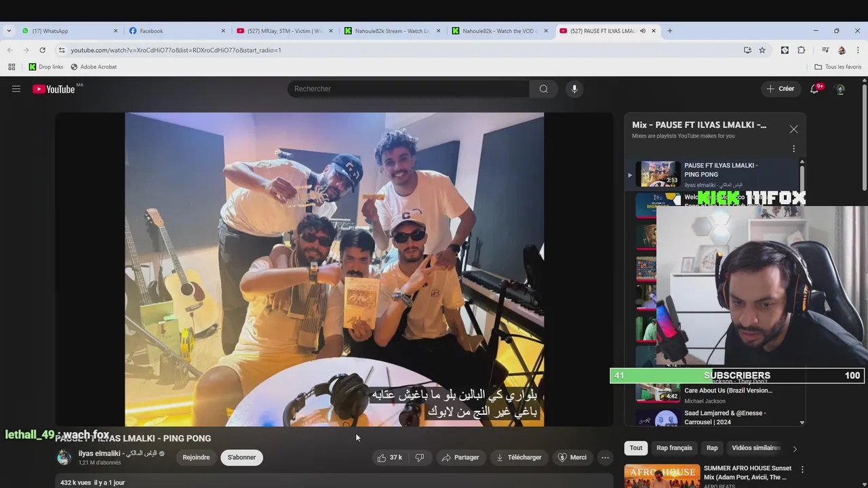The height and width of the screenshot is (488, 868).
Task: Go to the YouTube home logo
Action: tap(54, 89)
